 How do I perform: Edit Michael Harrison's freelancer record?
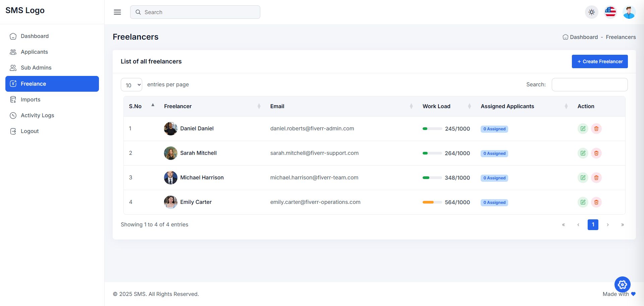[583, 178]
